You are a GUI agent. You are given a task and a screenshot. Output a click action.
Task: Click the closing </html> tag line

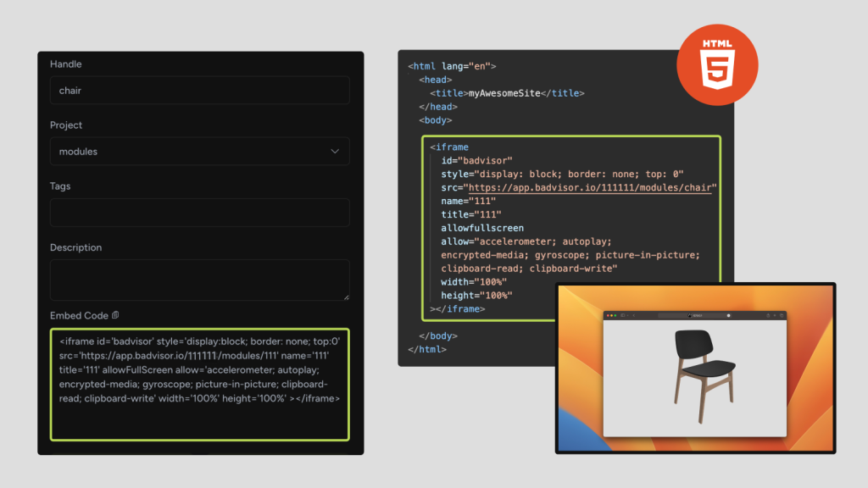[427, 349]
